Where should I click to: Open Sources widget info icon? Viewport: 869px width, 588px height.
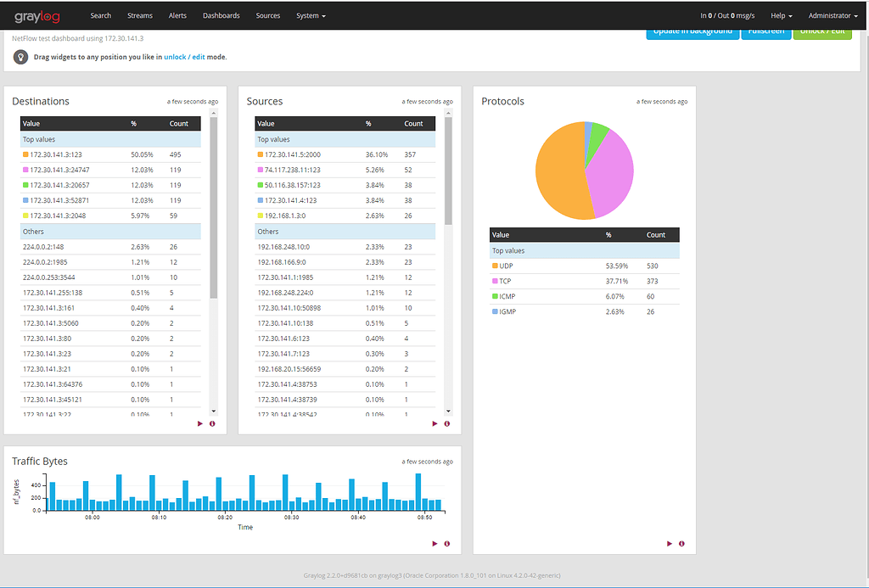[446, 424]
